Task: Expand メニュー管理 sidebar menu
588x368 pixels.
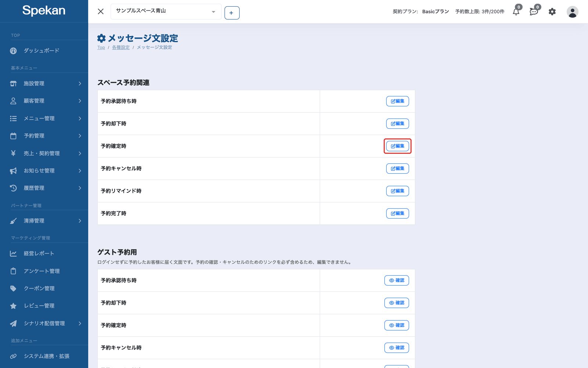Action: click(44, 118)
